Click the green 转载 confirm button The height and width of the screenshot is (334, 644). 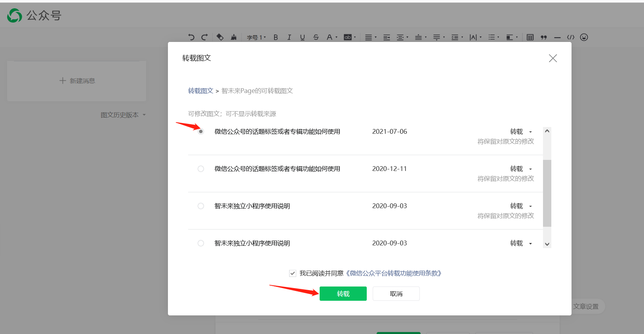pyautogui.click(x=343, y=294)
